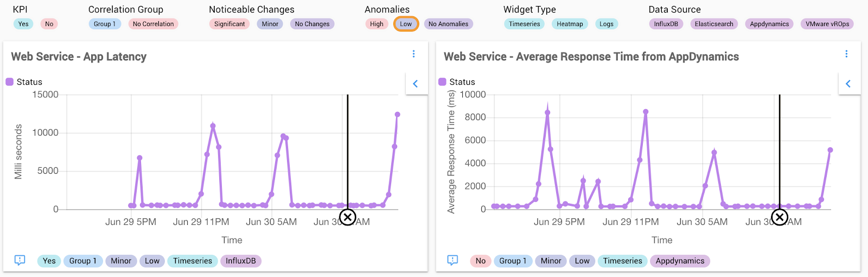Screen dimensions: 868x277
Task: Select the No Correlation filter chip
Action: pyautogui.click(x=153, y=24)
